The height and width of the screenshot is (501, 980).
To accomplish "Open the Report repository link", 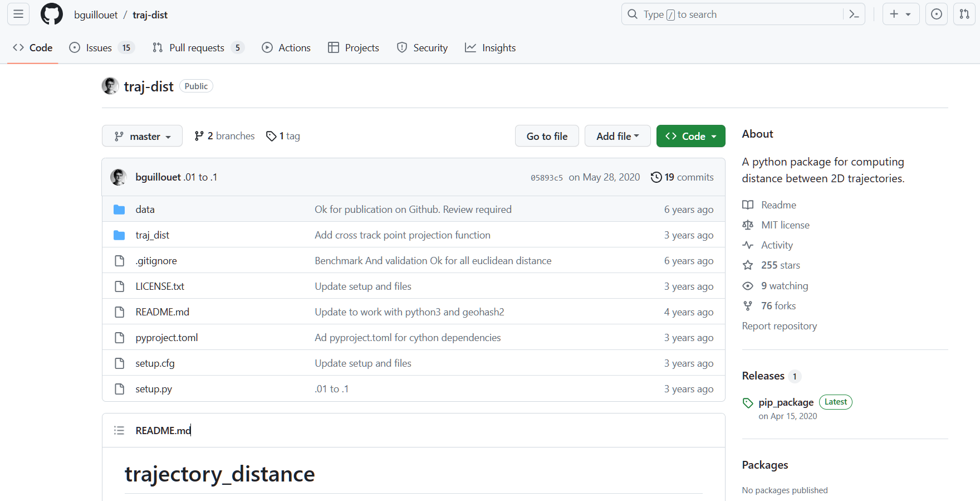I will (779, 326).
